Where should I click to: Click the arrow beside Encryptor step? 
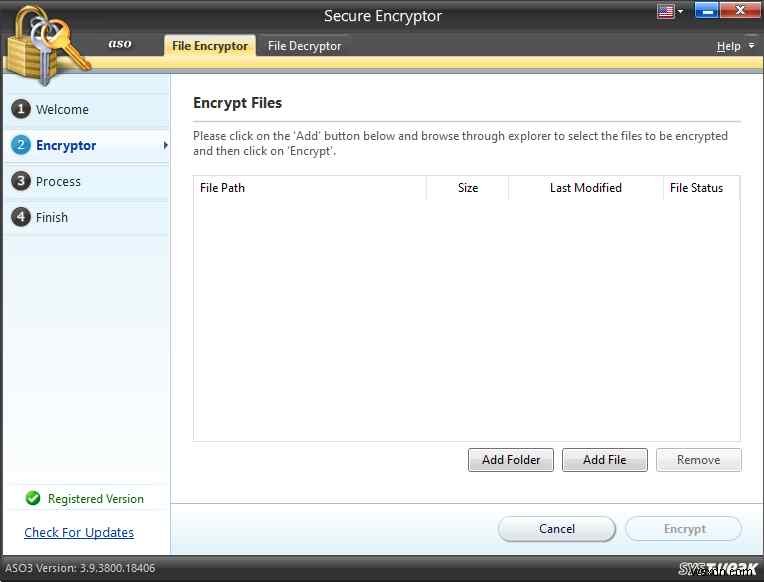coord(166,145)
